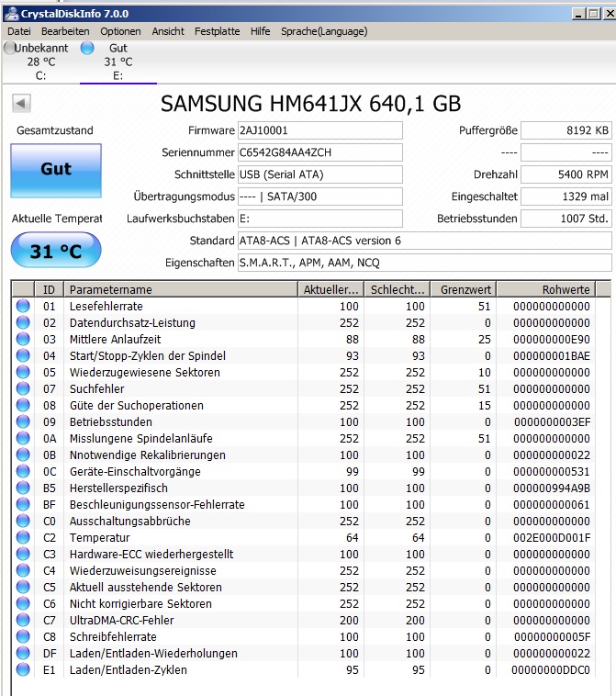The image size is (616, 696).
Task: Click the Standard field ATA8-ACS version 6
Action: [x=425, y=241]
